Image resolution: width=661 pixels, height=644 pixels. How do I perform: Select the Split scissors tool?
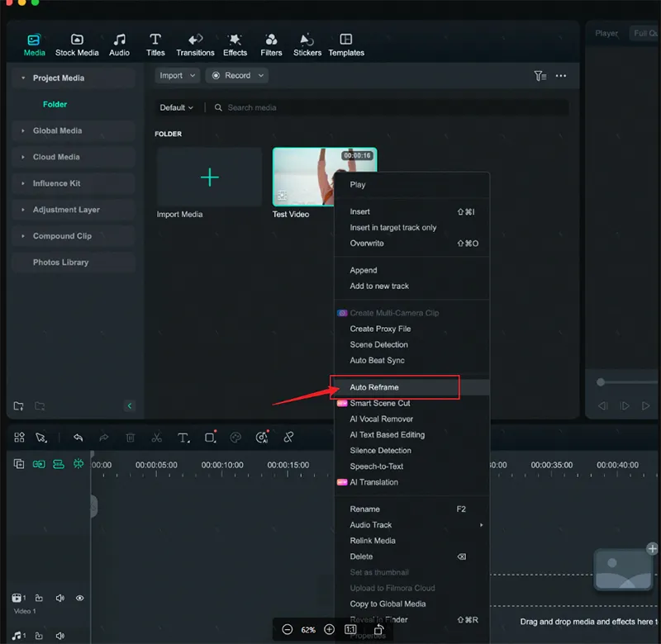(x=156, y=437)
